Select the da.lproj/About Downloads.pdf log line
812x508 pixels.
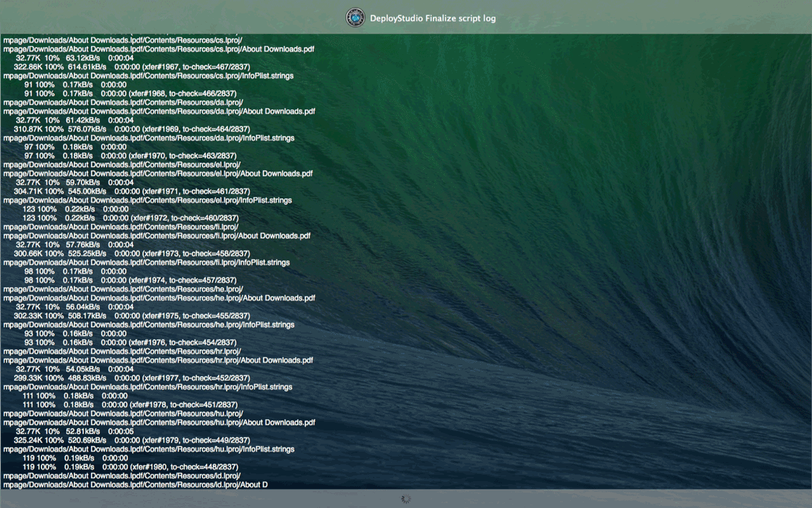pos(159,111)
